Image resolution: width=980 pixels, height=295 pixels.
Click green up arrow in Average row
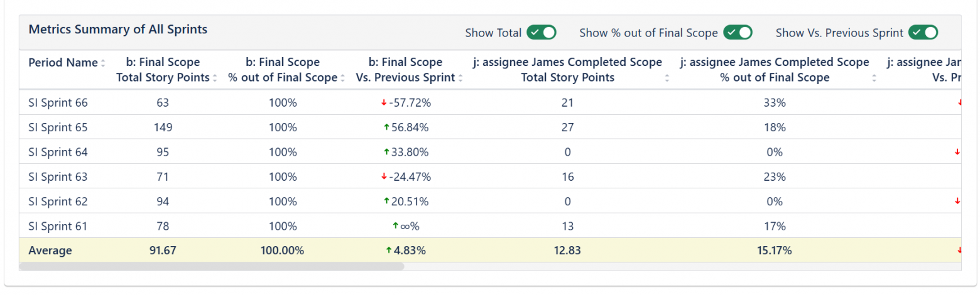(x=389, y=250)
